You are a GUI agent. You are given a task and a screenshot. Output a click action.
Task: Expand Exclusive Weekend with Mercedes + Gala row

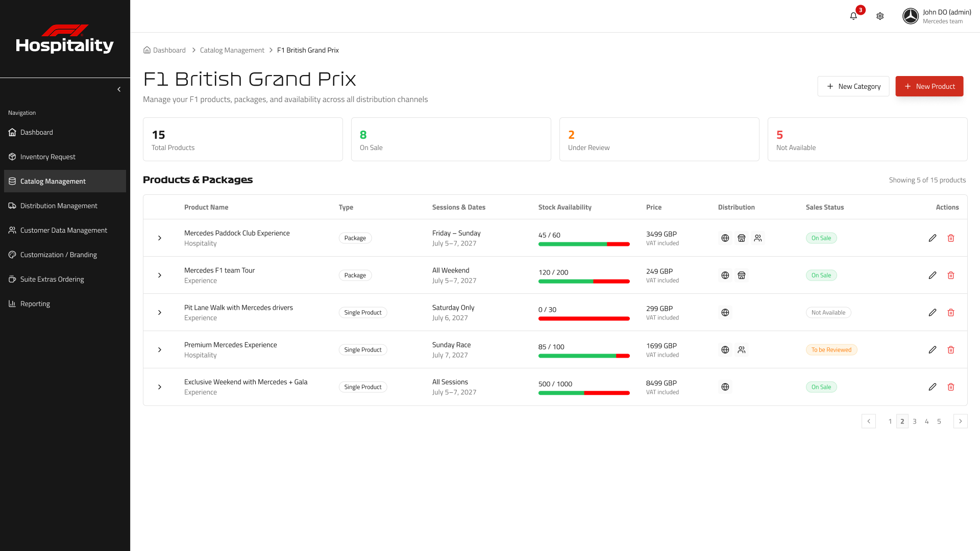tap(160, 387)
